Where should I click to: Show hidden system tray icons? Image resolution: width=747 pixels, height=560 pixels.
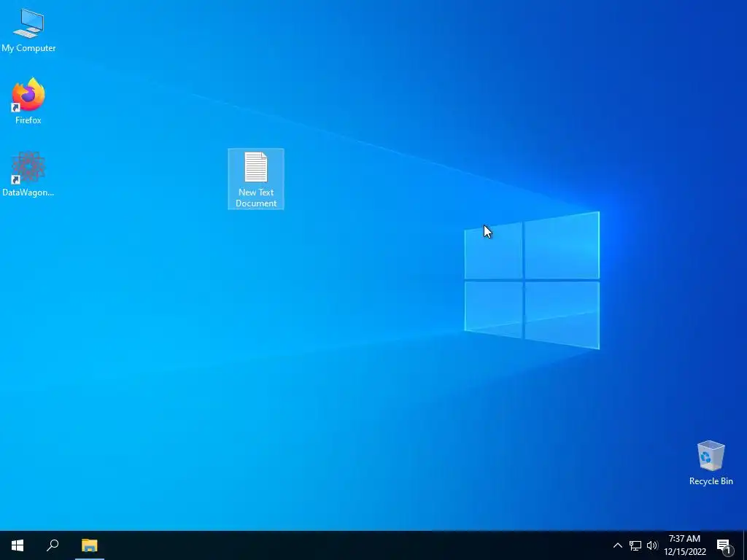(x=617, y=545)
